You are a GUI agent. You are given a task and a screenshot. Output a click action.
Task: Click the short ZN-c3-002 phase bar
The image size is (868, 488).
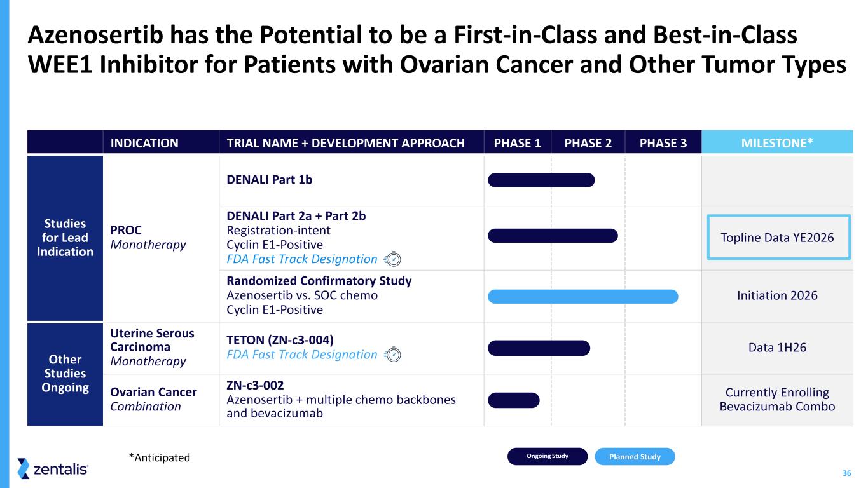(x=513, y=400)
